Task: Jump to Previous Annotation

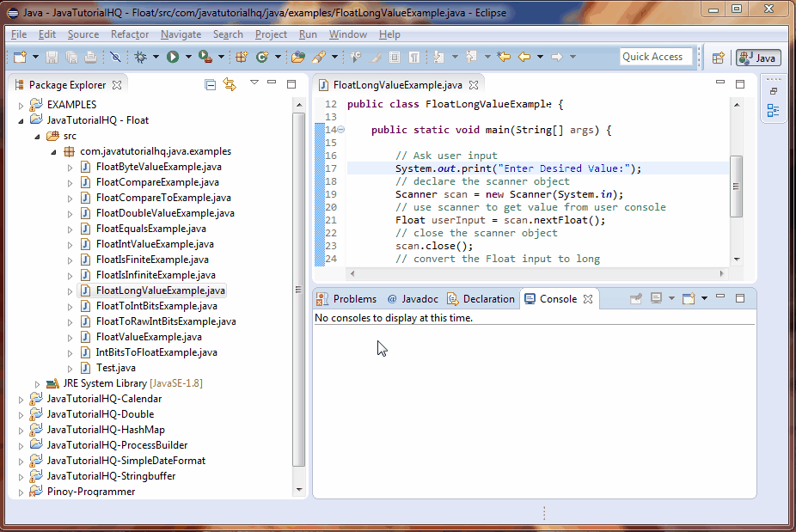Action: click(471, 57)
